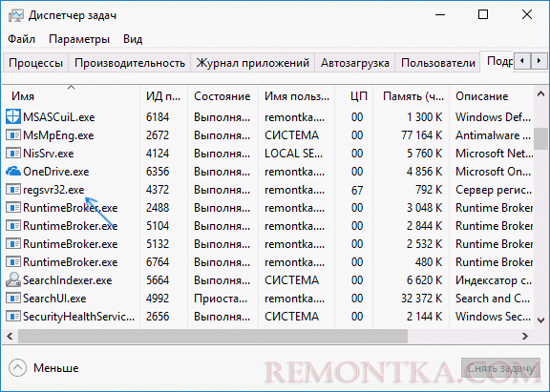This screenshot has height=392, width=550.
Task: Click icon of RuntimeBroker.exe with PID 2488
Action: click(13, 208)
